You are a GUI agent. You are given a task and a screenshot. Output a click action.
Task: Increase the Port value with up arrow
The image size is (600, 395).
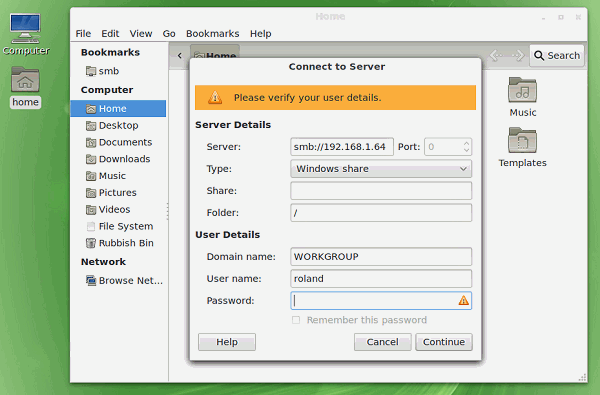click(x=466, y=144)
